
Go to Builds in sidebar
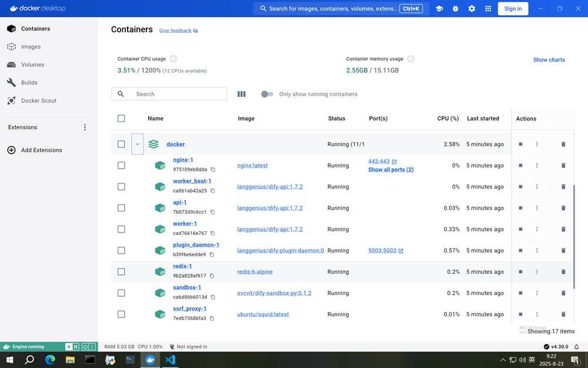(x=49, y=82)
